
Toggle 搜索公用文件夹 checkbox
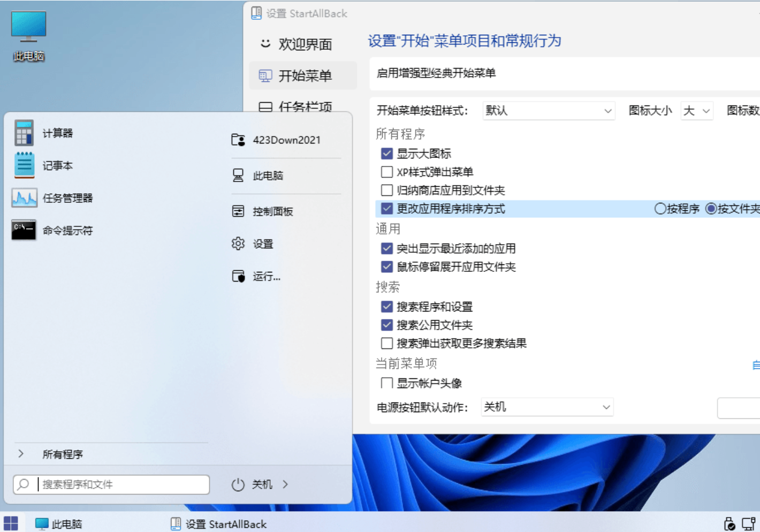tap(387, 325)
